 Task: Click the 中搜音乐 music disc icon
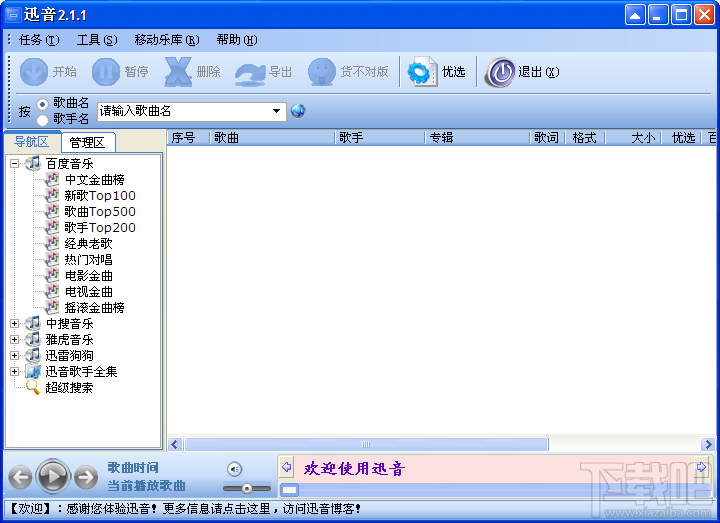pos(33,323)
